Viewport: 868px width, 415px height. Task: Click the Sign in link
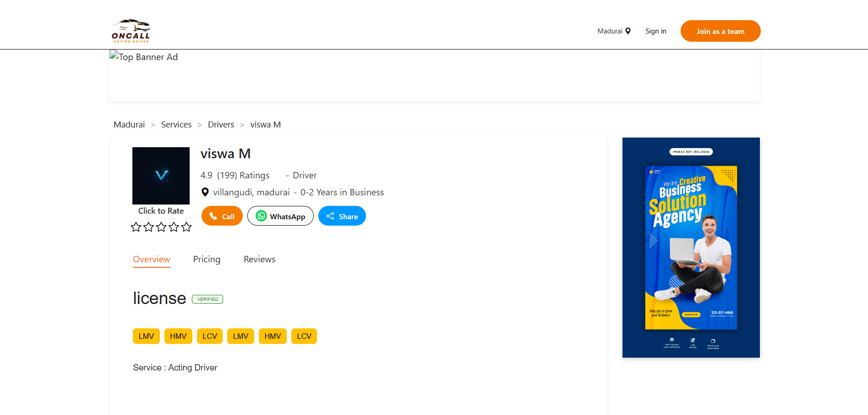[655, 31]
